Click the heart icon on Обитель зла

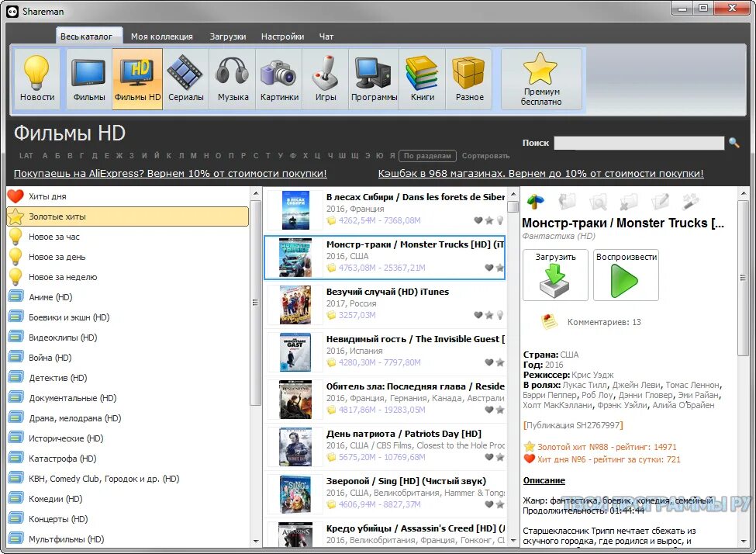point(489,410)
